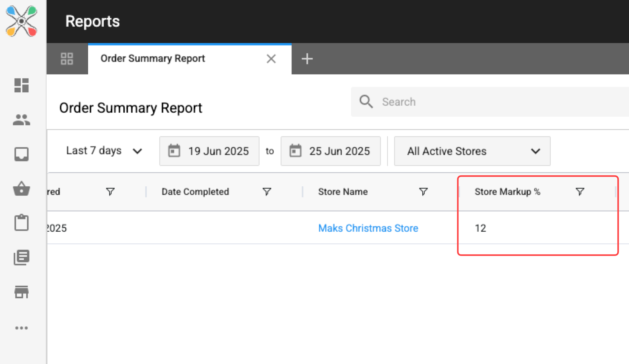Open the Customers people icon
The image size is (629, 364).
tap(22, 120)
